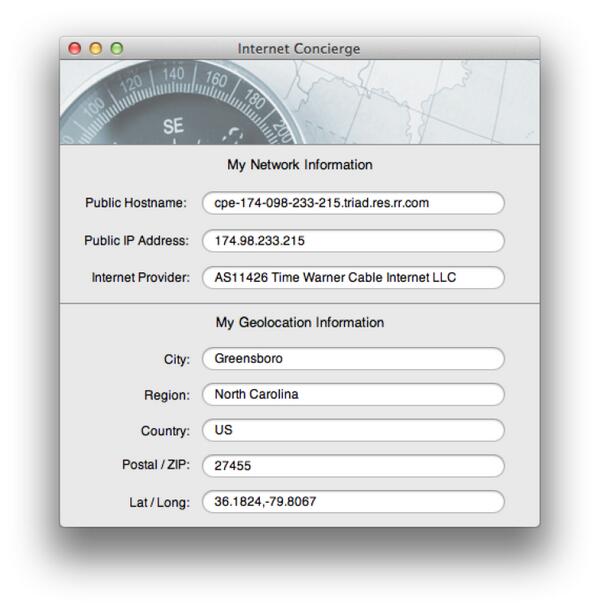Screen dimensions: 600x610
Task: Click the Postal / ZIP: label
Action: [x=156, y=465]
